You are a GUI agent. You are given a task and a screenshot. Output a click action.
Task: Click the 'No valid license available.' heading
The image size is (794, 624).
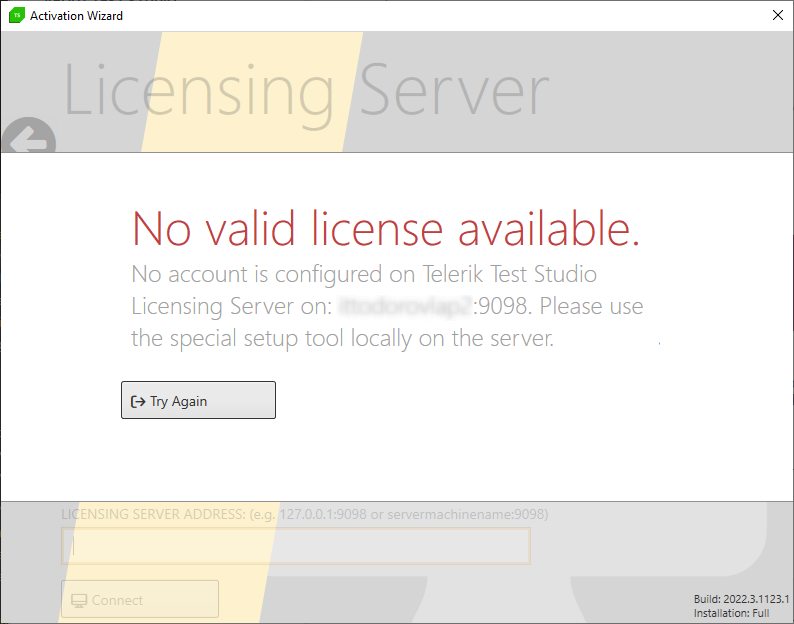[386, 229]
